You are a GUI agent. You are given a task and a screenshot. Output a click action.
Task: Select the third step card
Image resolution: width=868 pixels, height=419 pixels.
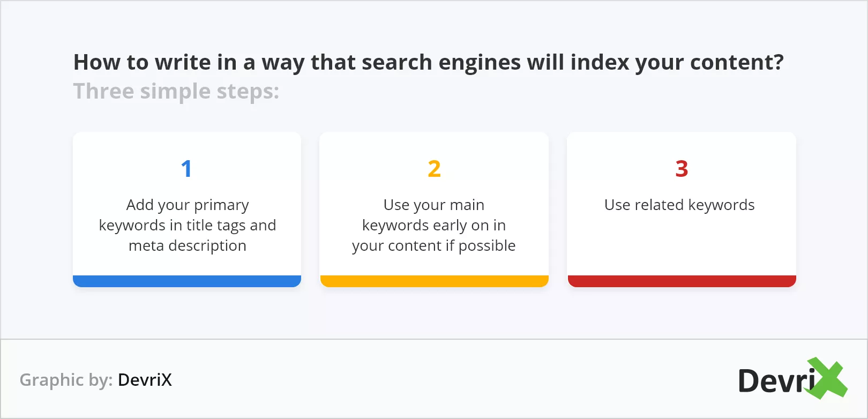pos(682,209)
